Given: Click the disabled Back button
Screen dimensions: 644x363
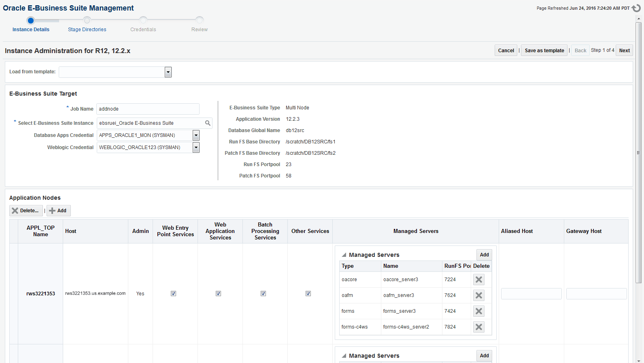Looking at the screenshot, I should (x=580, y=50).
